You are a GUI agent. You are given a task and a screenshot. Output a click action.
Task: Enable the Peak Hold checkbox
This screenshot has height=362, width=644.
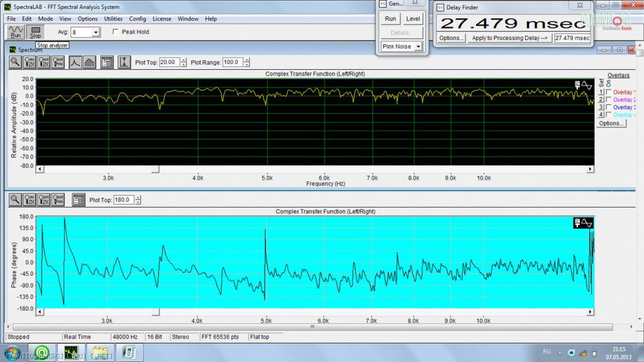click(x=116, y=31)
